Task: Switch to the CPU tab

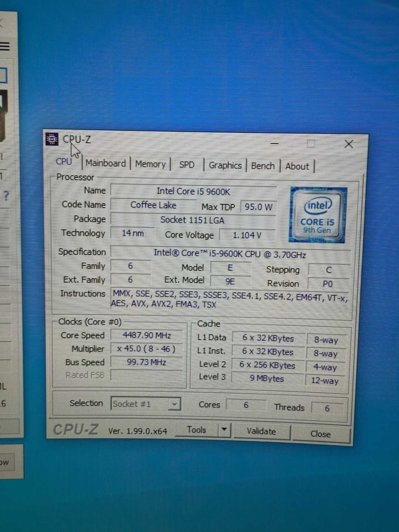Action: pyautogui.click(x=64, y=161)
